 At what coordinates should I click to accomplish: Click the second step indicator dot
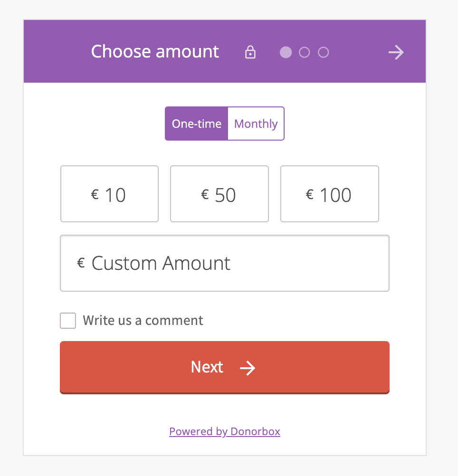pos(305,52)
